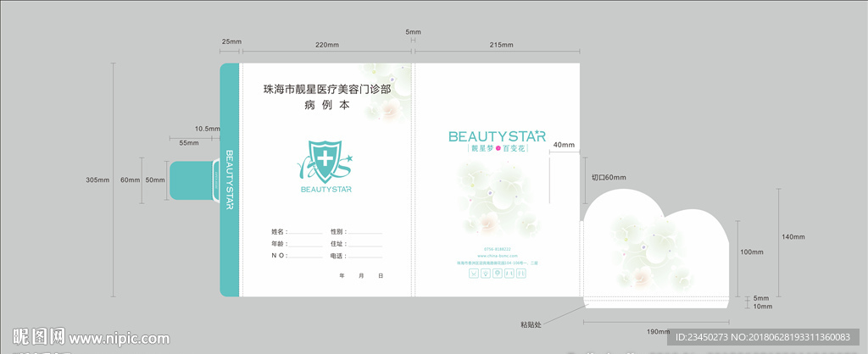Click the 粘贴处 annotation

point(531,324)
